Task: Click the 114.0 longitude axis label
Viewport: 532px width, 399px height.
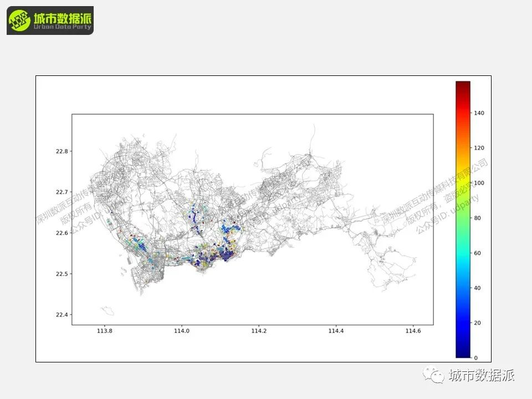Action: pos(182,331)
